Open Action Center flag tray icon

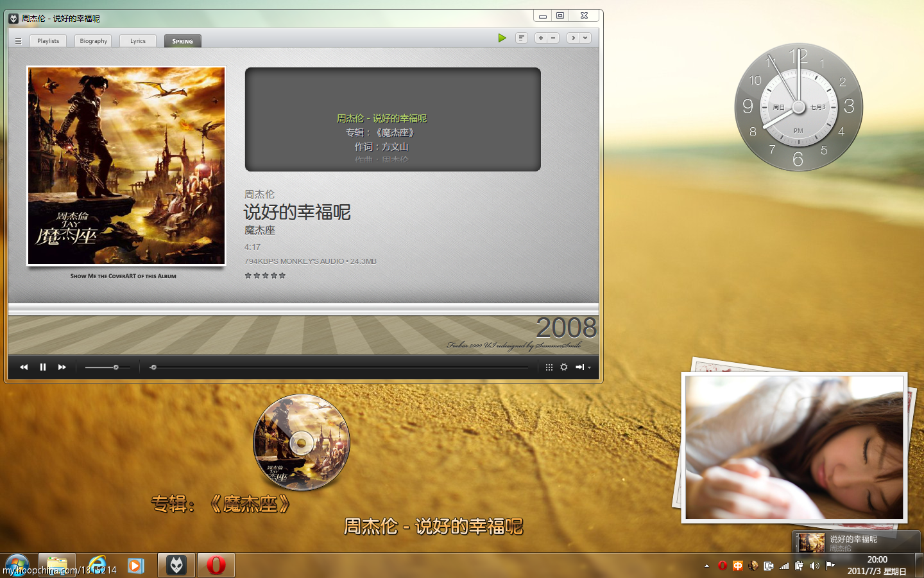(830, 566)
